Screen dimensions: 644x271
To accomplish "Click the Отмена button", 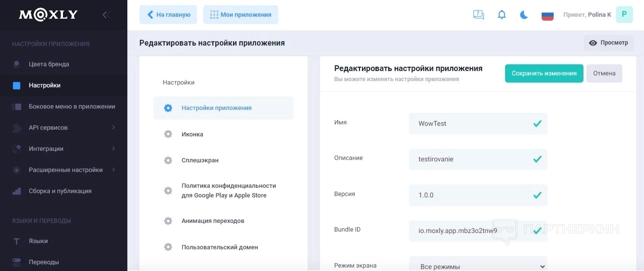I will click(604, 74).
